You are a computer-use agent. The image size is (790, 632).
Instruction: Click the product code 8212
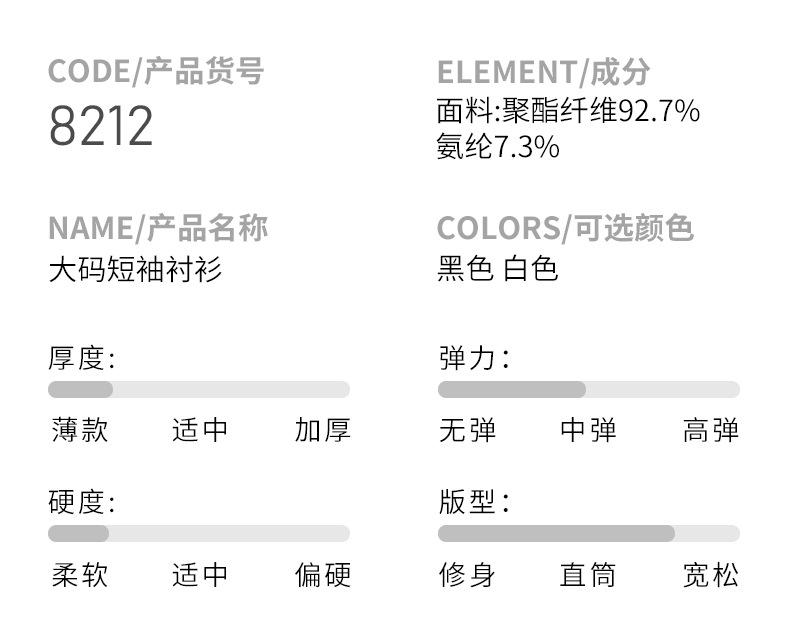tap(101, 125)
